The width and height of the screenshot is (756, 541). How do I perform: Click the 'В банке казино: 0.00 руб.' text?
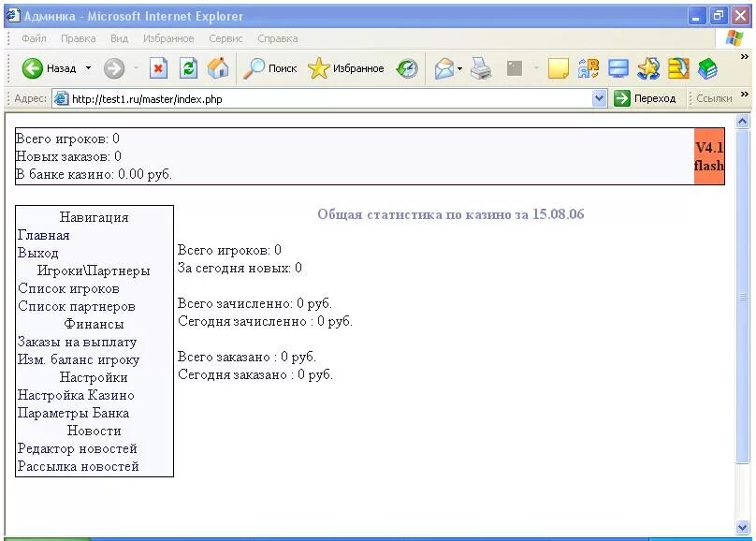pos(94,174)
